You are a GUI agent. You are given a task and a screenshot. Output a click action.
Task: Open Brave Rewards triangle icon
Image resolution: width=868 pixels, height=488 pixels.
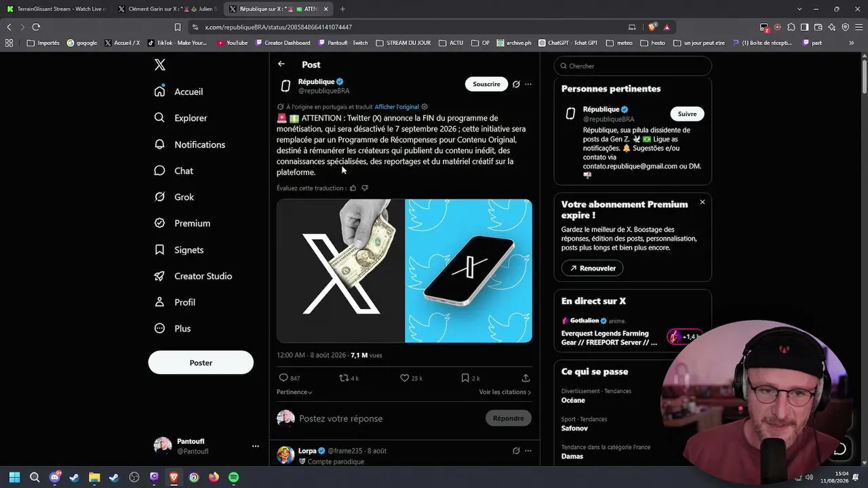[667, 27]
